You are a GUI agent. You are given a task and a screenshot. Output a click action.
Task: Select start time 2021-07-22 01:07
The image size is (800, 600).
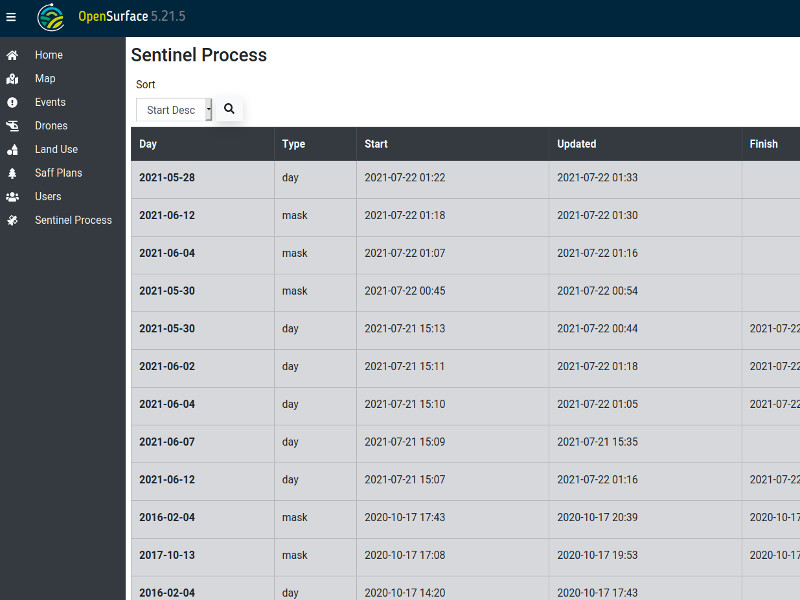[x=405, y=253]
